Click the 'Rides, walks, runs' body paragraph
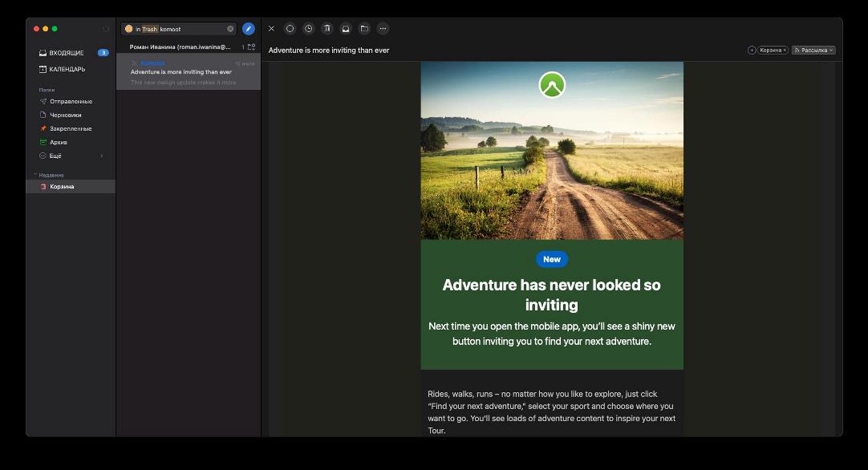This screenshot has width=868, height=470. pyautogui.click(x=551, y=412)
